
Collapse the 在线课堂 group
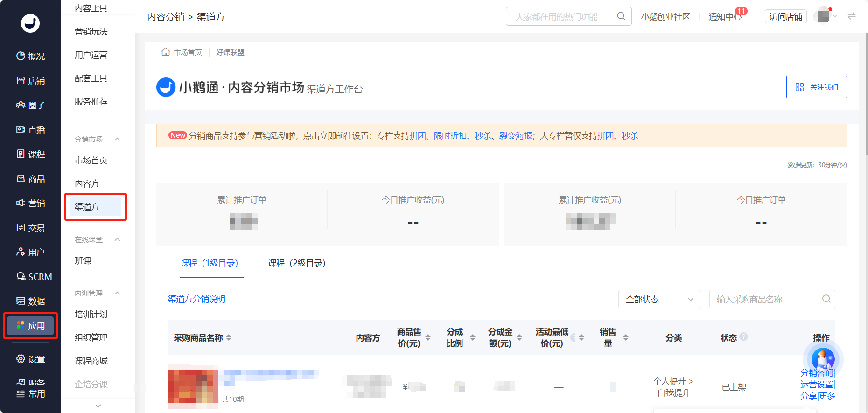[x=117, y=239]
